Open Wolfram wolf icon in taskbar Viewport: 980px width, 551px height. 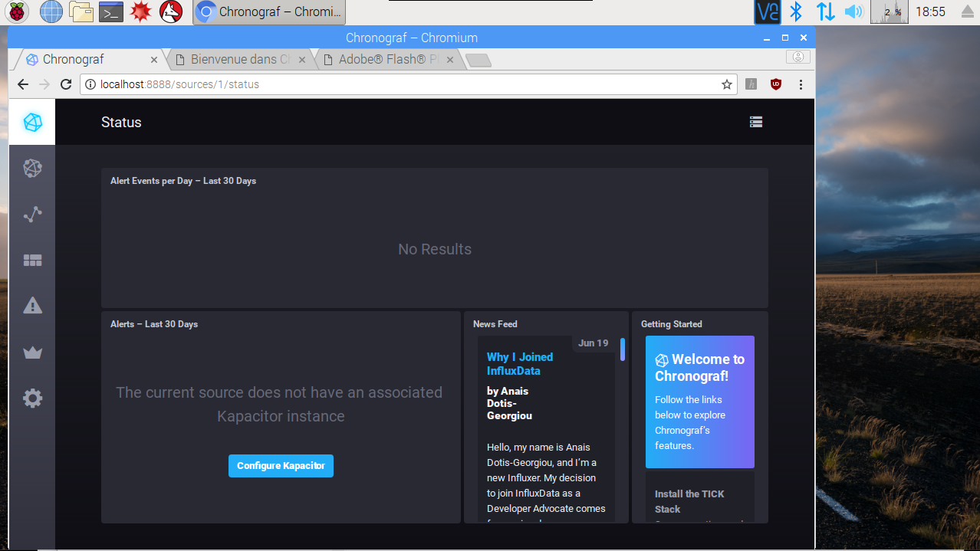point(171,11)
